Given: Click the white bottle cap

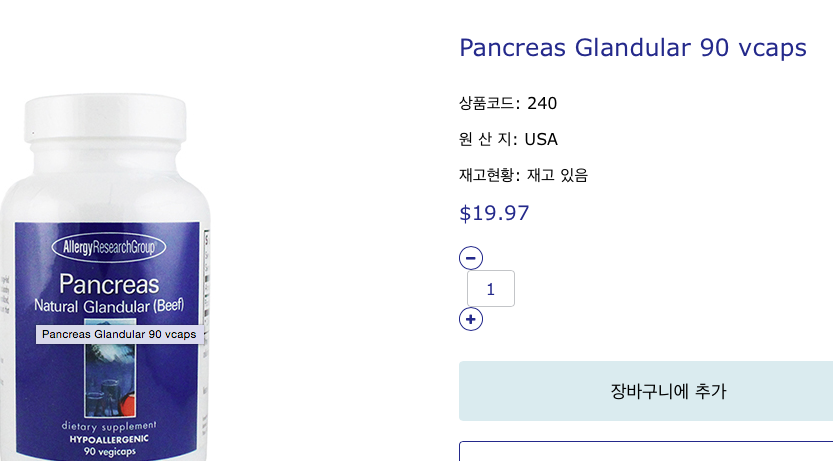Looking at the screenshot, I should [x=104, y=117].
